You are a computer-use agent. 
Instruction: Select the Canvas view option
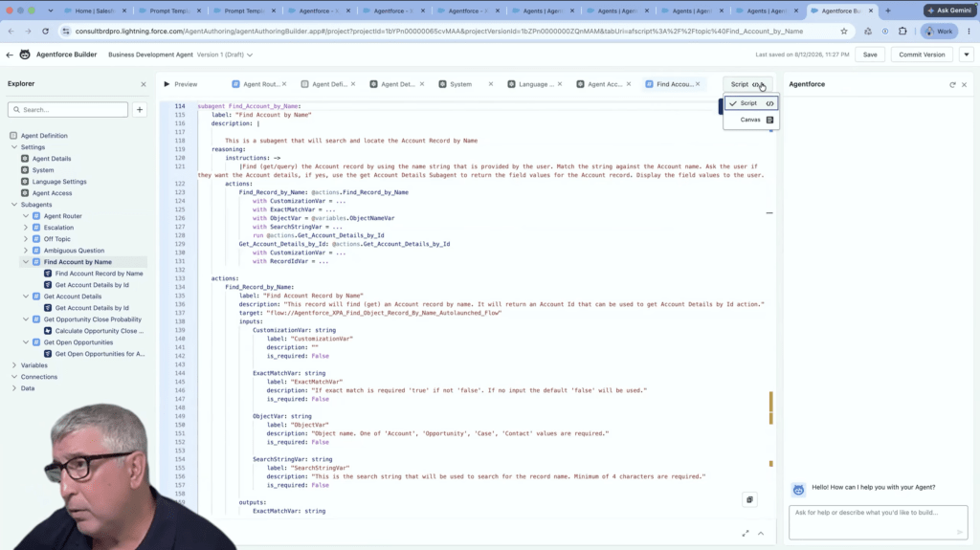click(x=750, y=120)
